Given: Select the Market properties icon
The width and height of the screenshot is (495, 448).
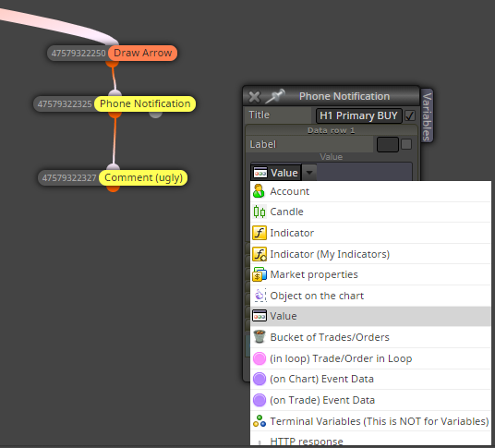Looking at the screenshot, I should 260,274.
